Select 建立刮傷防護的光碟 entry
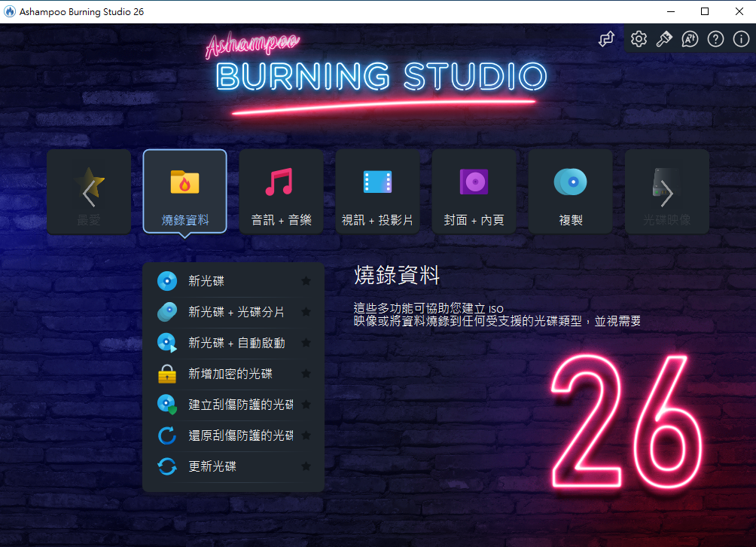Screen dimensions: 756x547 (x=233, y=404)
